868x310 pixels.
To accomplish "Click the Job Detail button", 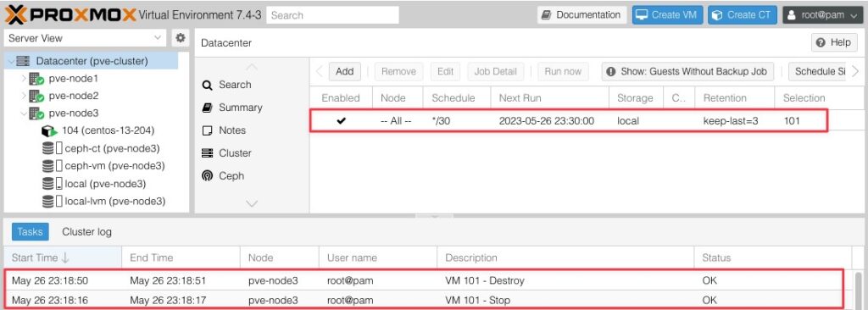I will point(495,71).
